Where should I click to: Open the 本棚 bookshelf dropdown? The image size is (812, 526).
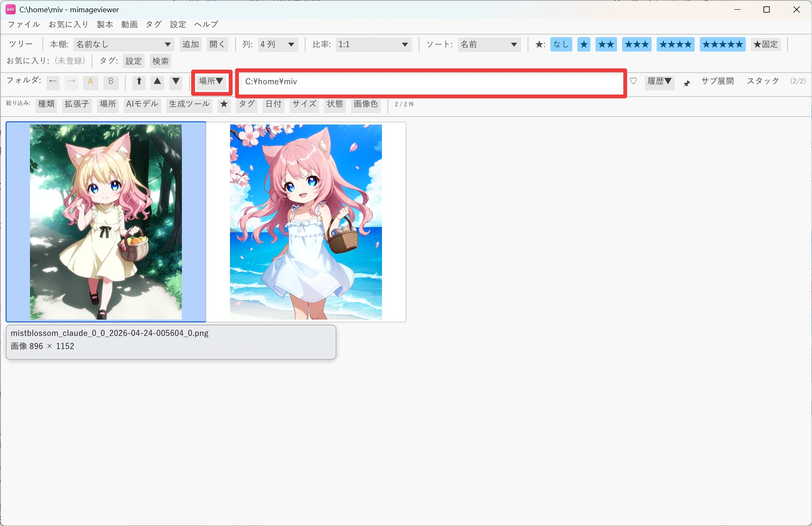[124, 44]
